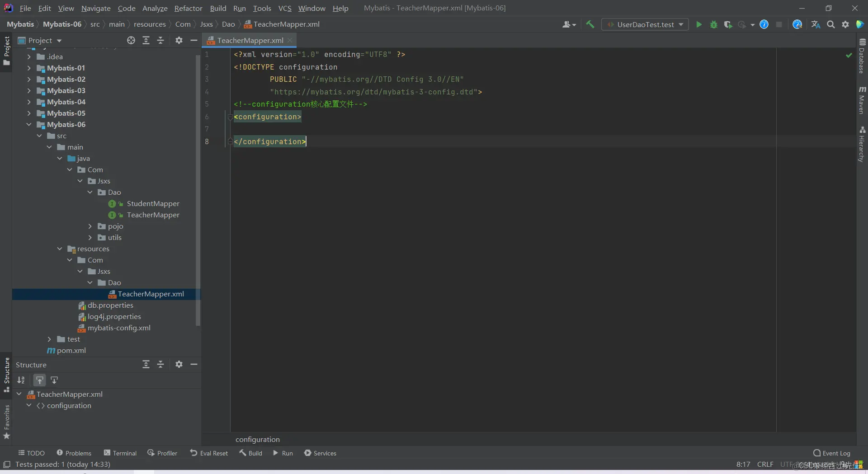Open the UserDaoTest.test run configuration dropdown
The image size is (868, 474).
click(645, 24)
